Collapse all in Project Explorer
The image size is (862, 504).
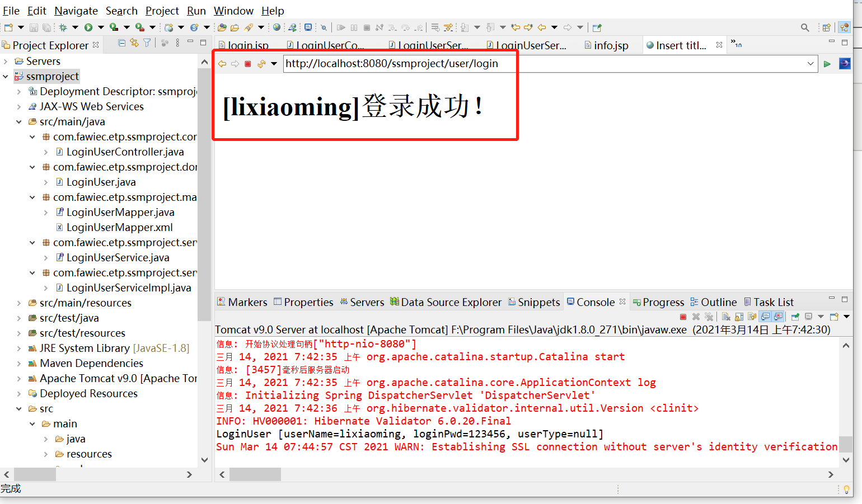click(x=122, y=43)
